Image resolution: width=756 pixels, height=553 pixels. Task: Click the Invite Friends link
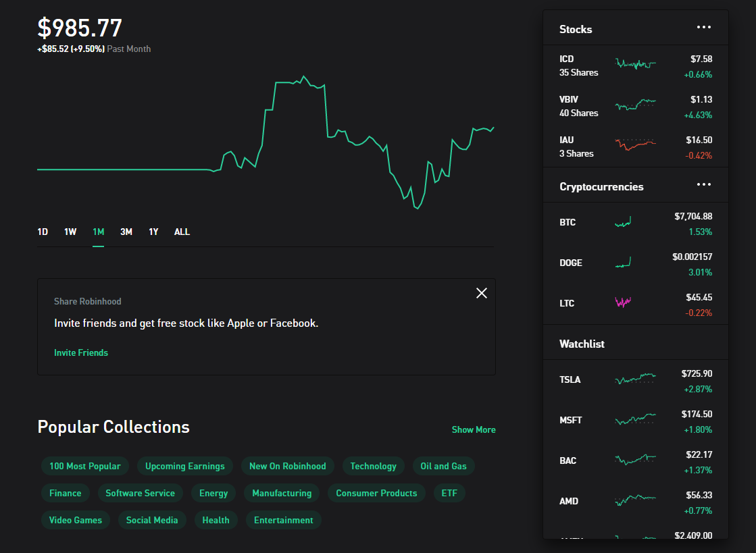(x=81, y=352)
